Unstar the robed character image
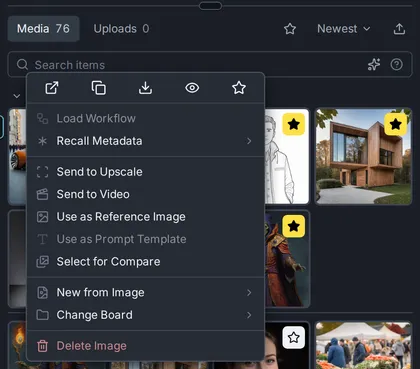 pyautogui.click(x=294, y=226)
